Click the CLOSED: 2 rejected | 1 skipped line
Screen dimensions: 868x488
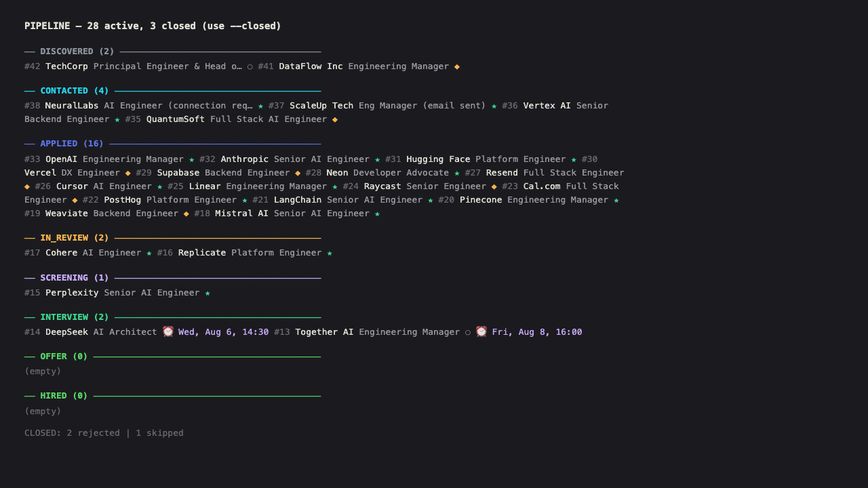(x=104, y=433)
